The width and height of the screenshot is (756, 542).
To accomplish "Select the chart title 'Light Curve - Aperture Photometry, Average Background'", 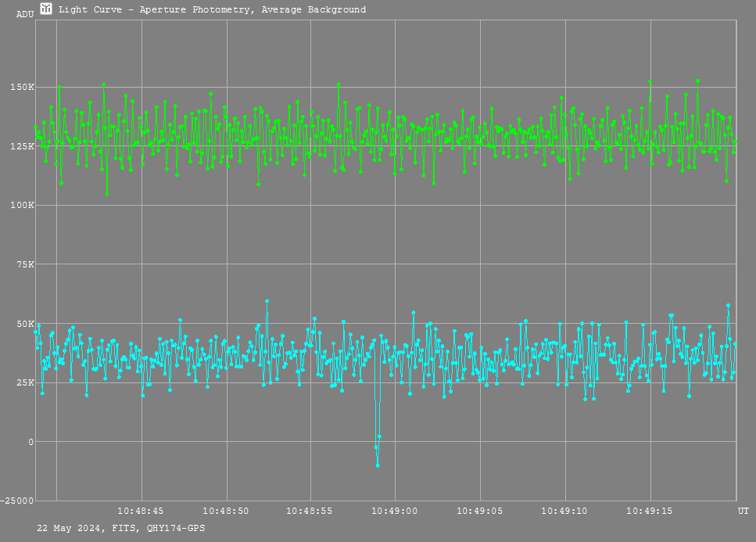I will click(212, 9).
